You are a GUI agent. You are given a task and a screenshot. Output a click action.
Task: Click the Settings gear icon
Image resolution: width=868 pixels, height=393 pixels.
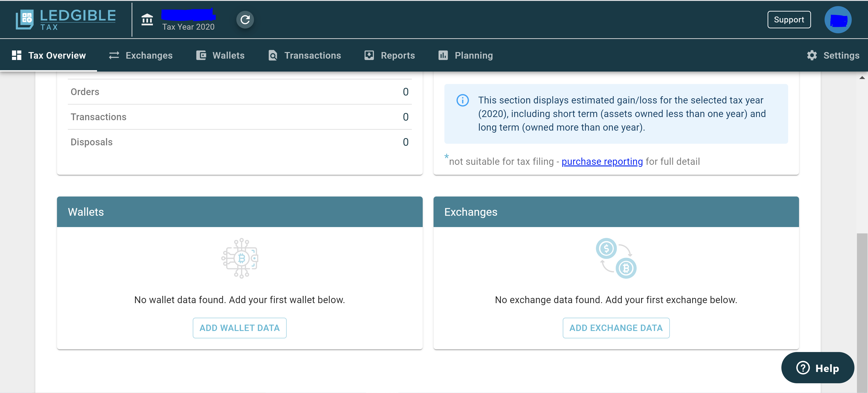812,55
